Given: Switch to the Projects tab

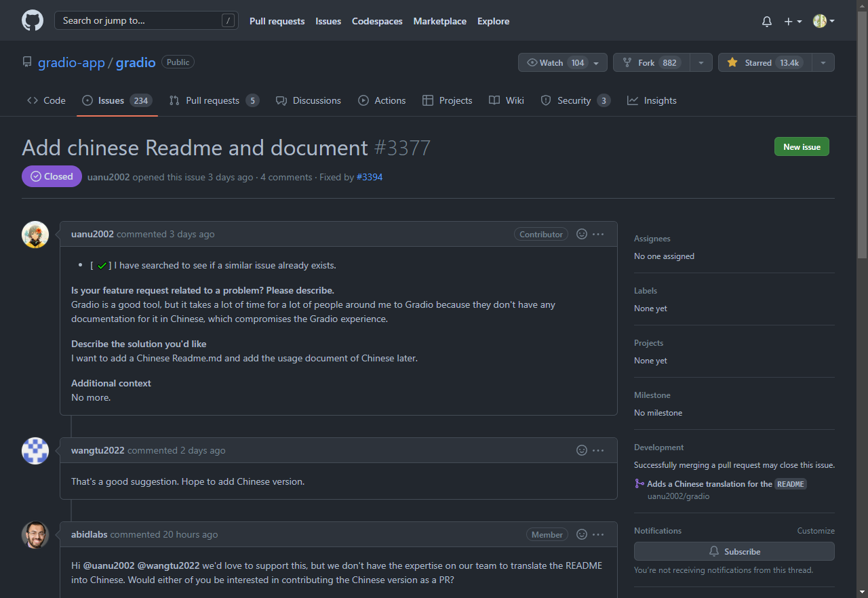Looking at the screenshot, I should click(x=447, y=100).
